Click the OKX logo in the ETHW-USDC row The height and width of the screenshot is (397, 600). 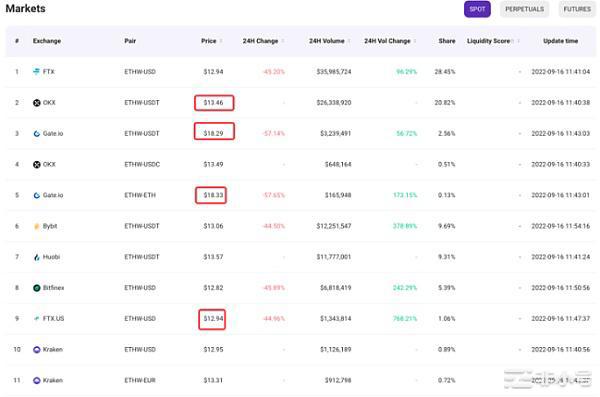pos(37,164)
